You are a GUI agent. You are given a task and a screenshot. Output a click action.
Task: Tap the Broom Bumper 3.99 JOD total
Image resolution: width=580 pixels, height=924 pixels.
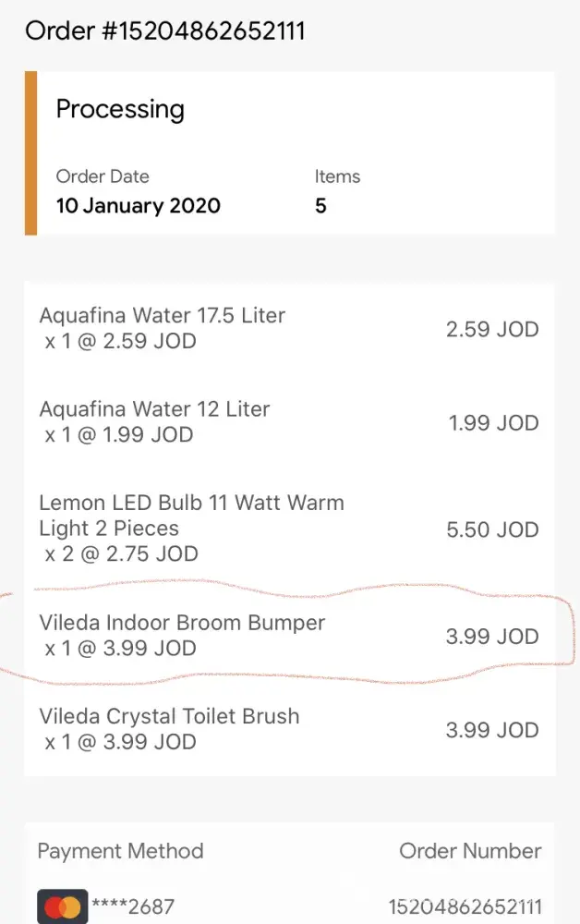[x=492, y=637]
